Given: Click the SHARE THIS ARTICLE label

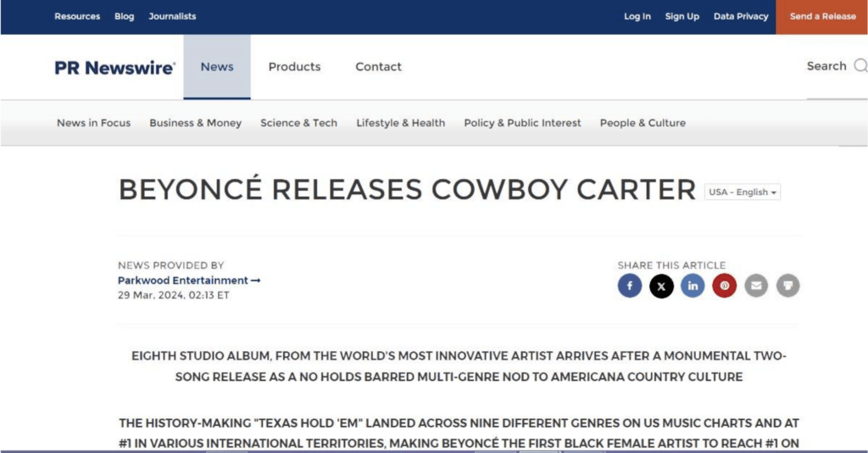Looking at the screenshot, I should pyautogui.click(x=671, y=266).
